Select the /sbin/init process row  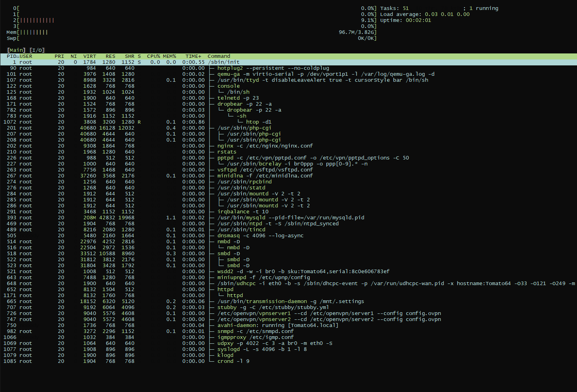[223, 62]
